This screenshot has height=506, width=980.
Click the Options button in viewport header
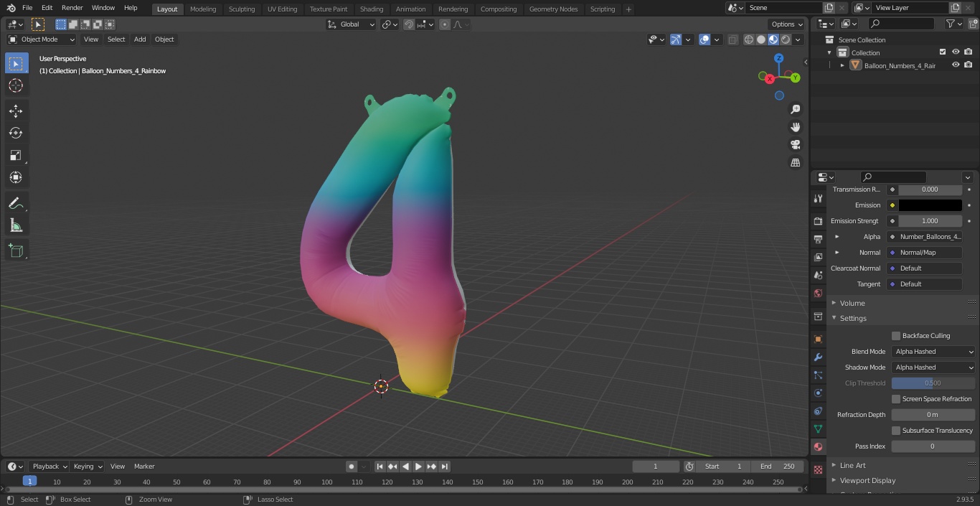787,24
